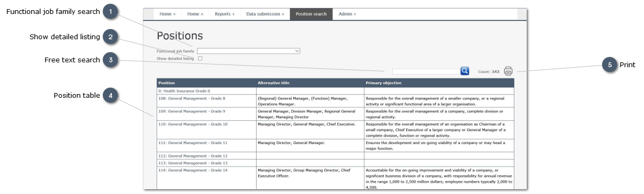Open 112: General Management - Grade 12
This screenshot has height=194, width=644.
click(193, 156)
